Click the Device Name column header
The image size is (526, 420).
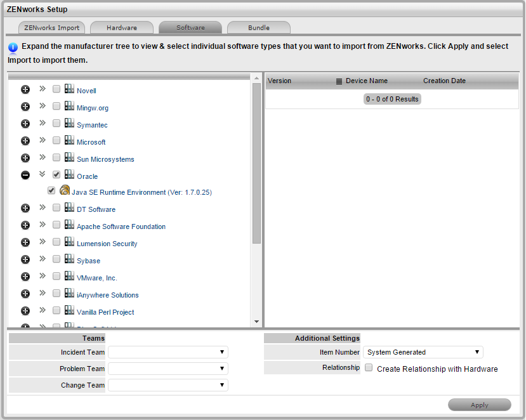pos(367,81)
